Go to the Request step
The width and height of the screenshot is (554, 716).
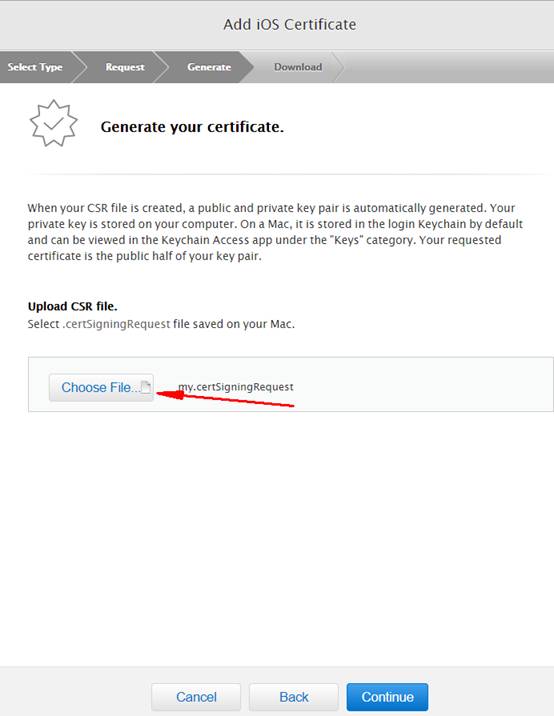point(125,67)
